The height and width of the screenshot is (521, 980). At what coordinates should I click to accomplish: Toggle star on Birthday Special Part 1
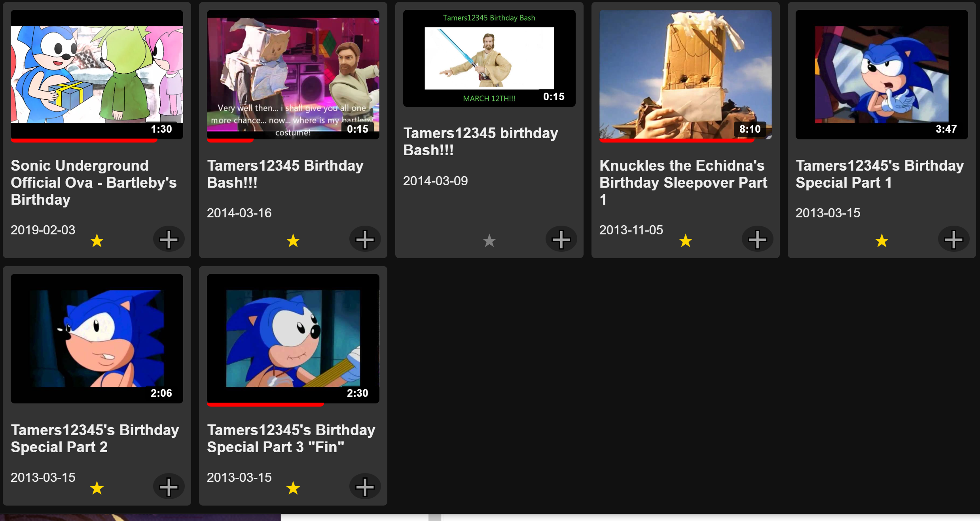point(882,240)
